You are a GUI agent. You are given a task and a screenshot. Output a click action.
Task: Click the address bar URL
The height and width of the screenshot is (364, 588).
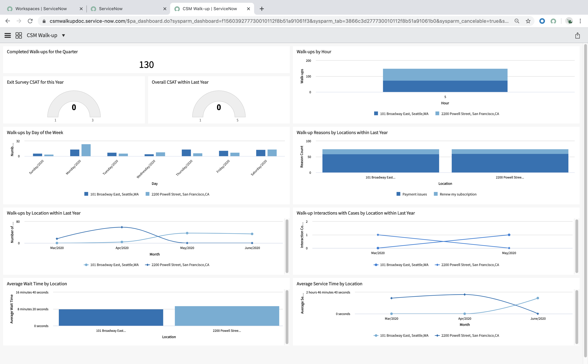click(279, 21)
